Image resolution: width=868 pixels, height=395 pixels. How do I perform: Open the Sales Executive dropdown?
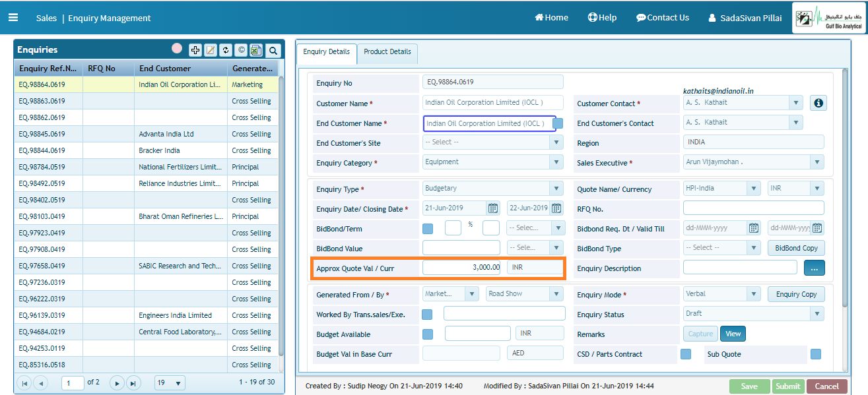(x=818, y=162)
